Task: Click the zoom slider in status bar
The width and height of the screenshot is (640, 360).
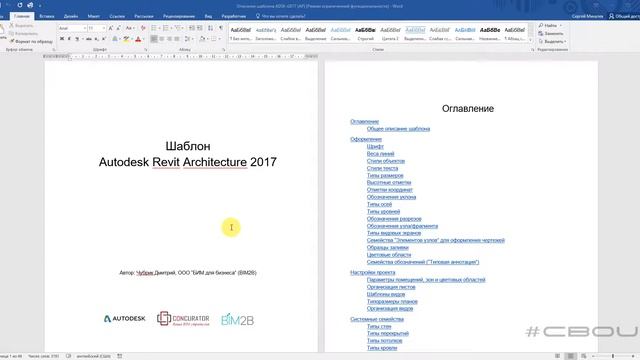Action: [613, 356]
